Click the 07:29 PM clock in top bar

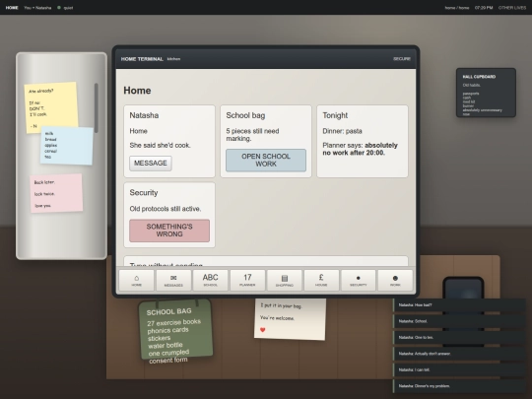[x=484, y=8]
